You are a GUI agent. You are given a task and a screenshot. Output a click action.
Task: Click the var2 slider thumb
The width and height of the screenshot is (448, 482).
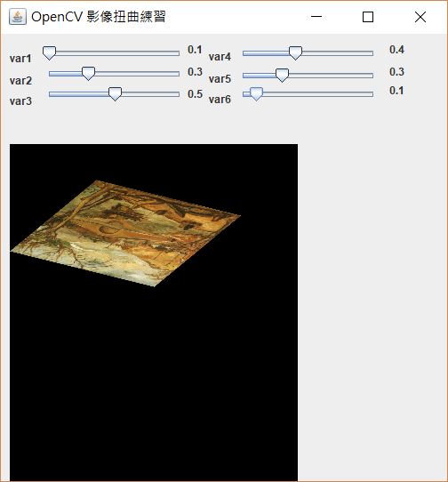tap(89, 74)
